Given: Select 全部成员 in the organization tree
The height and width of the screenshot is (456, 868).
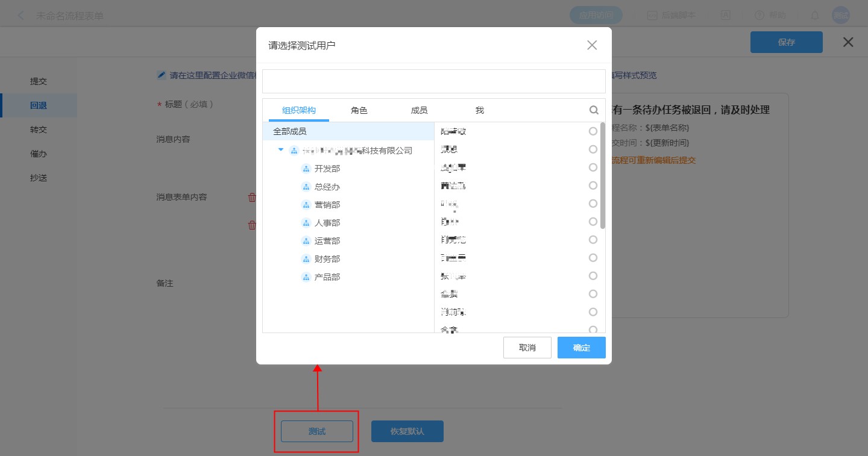Looking at the screenshot, I should click(290, 131).
